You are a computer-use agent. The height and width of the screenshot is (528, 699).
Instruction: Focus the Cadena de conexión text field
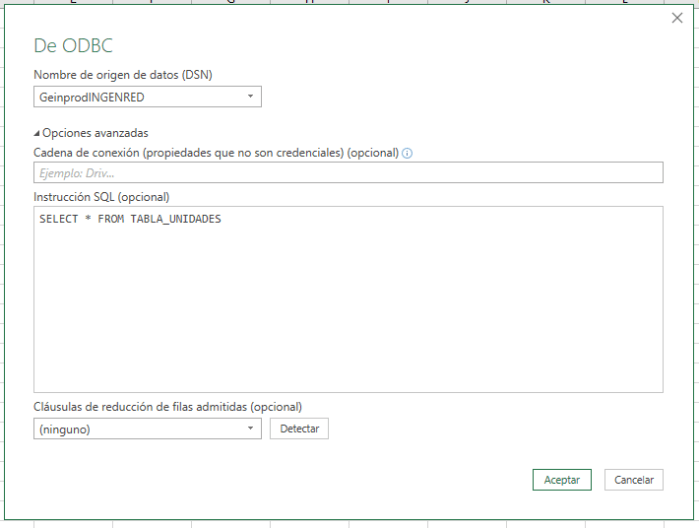[348, 173]
